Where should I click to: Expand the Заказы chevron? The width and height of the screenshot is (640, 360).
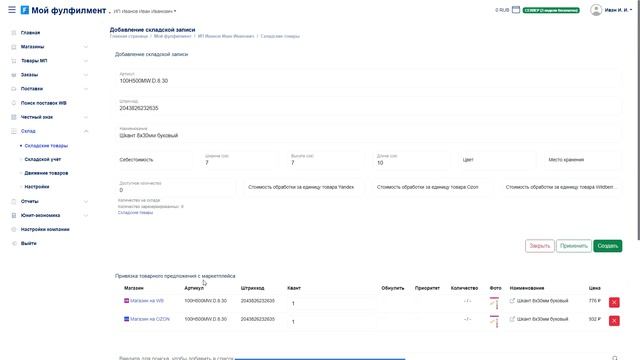pos(86,75)
